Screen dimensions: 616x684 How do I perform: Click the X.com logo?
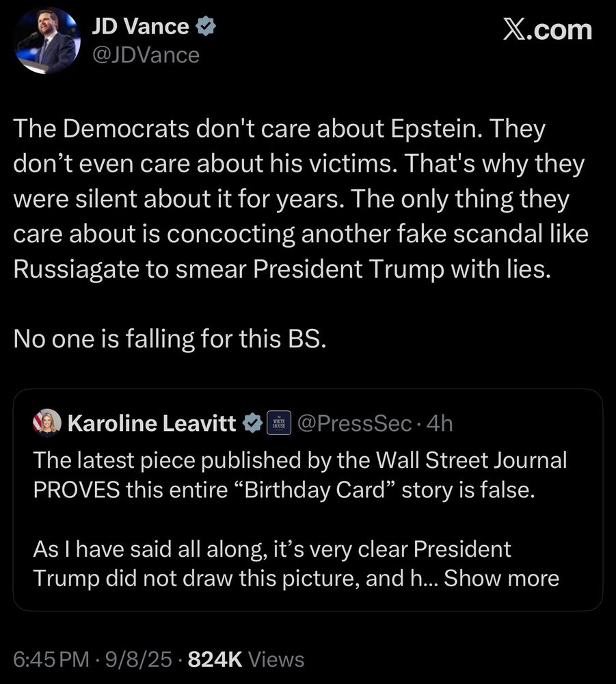pyautogui.click(x=547, y=30)
